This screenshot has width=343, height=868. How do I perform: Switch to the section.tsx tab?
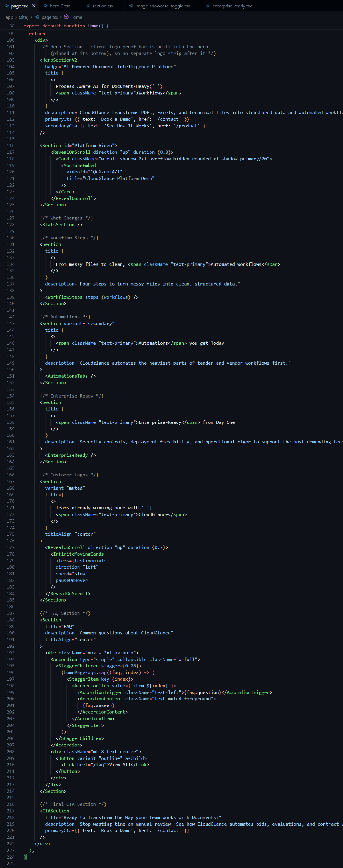click(103, 6)
